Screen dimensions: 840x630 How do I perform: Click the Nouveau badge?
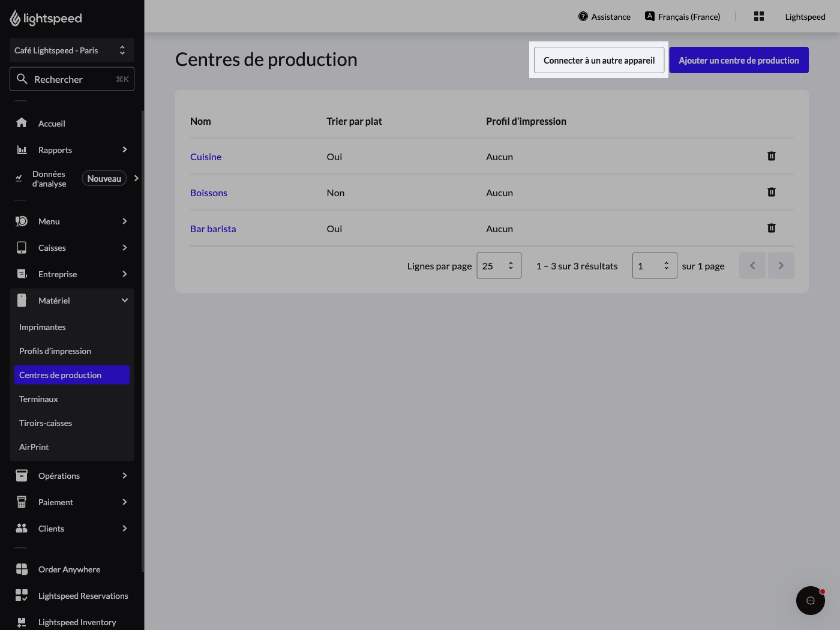pos(104,178)
